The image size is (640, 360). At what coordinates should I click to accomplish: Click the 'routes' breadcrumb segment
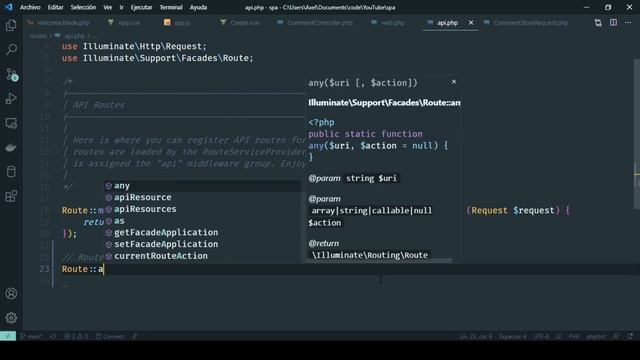point(38,36)
